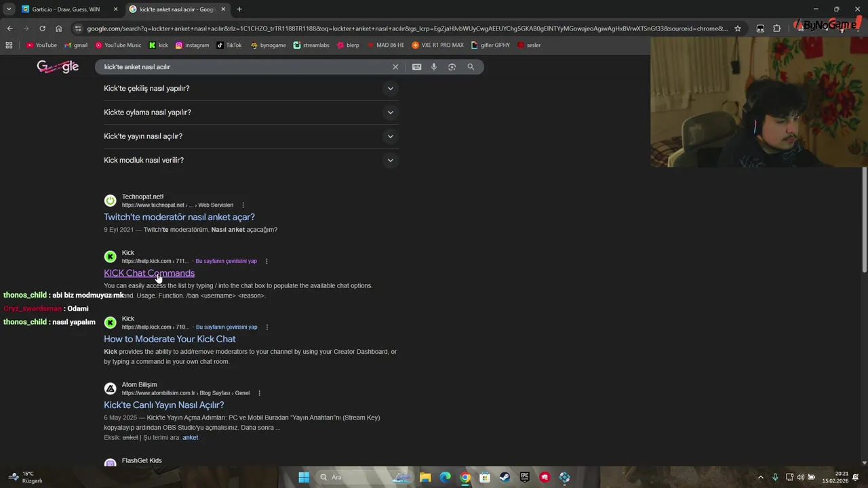Image resolution: width=868 pixels, height=488 pixels.
Task: Switch to Google Chrome in the taskbar
Action: 465,477
